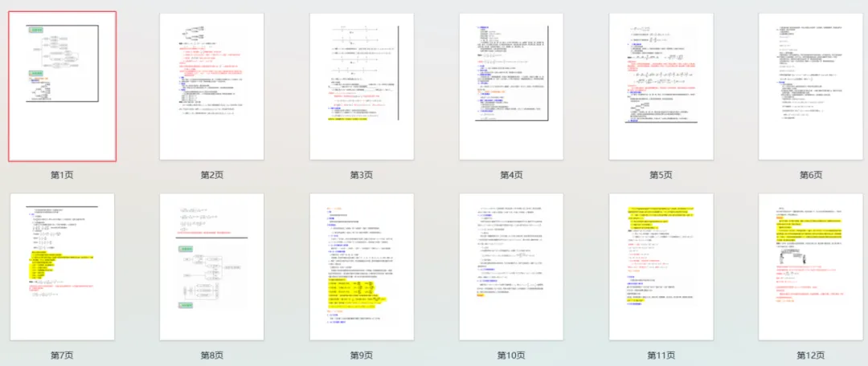Click the label 第12页
The width and height of the screenshot is (868, 366).
811,356
